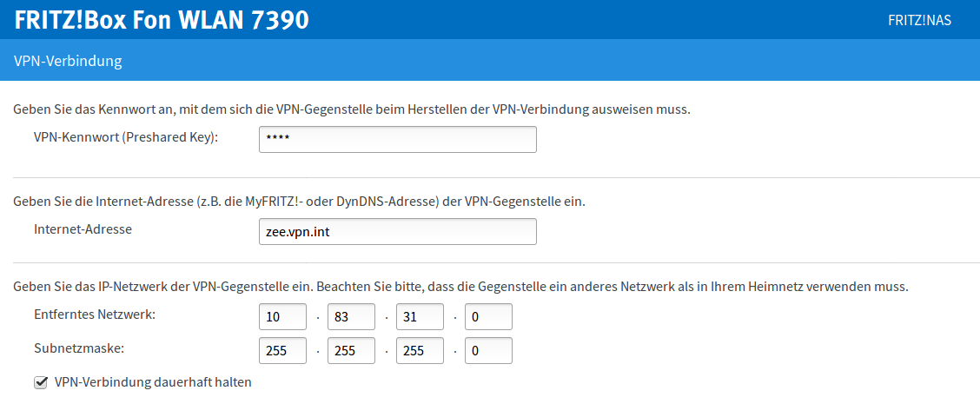Image resolution: width=980 pixels, height=404 pixels.
Task: Click the Internet-Adresse field containing zee.vpn.int
Action: coord(397,231)
